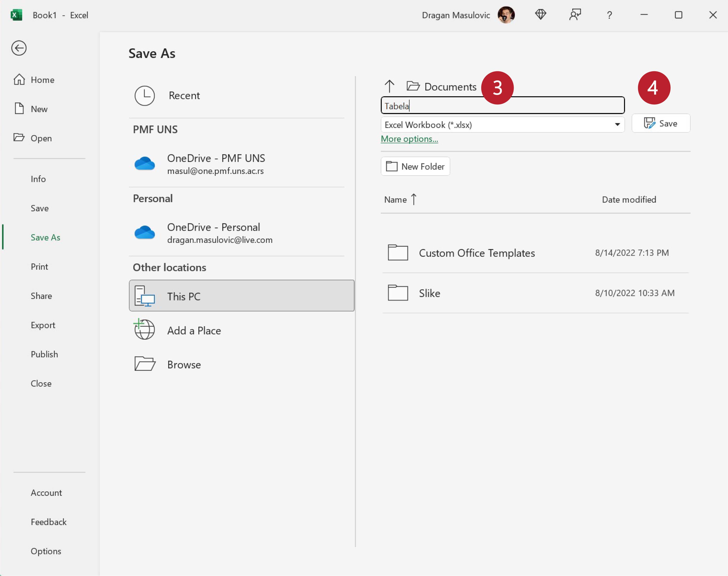Open the feedback person icon in title bar
The width and height of the screenshot is (728, 576).
(x=575, y=15)
